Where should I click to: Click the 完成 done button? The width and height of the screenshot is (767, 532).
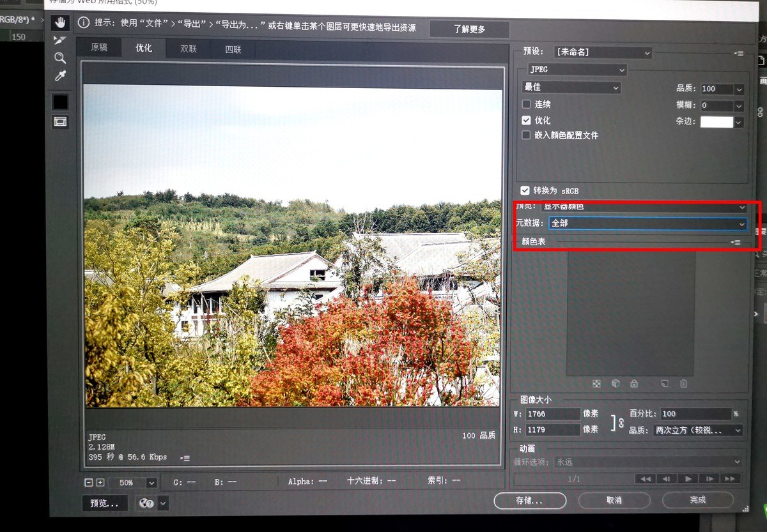pos(698,500)
